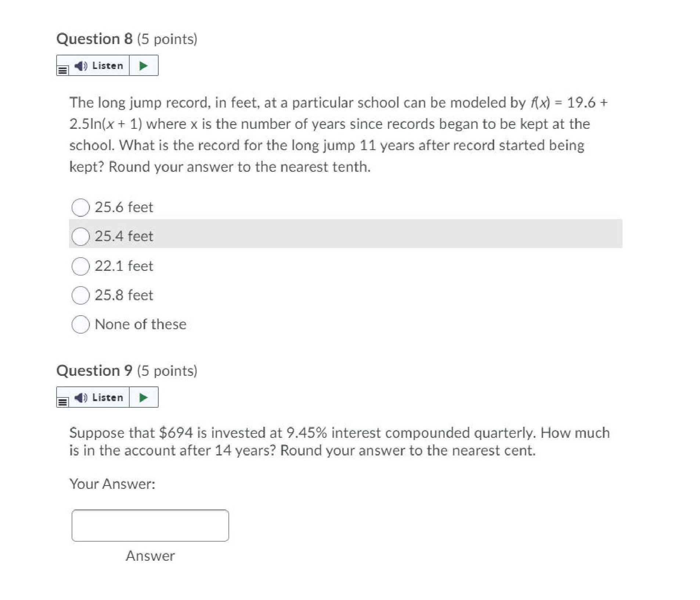This screenshot has width=700, height=600.
Task: Pick the 22.1 feet radio button
Action: 80,266
